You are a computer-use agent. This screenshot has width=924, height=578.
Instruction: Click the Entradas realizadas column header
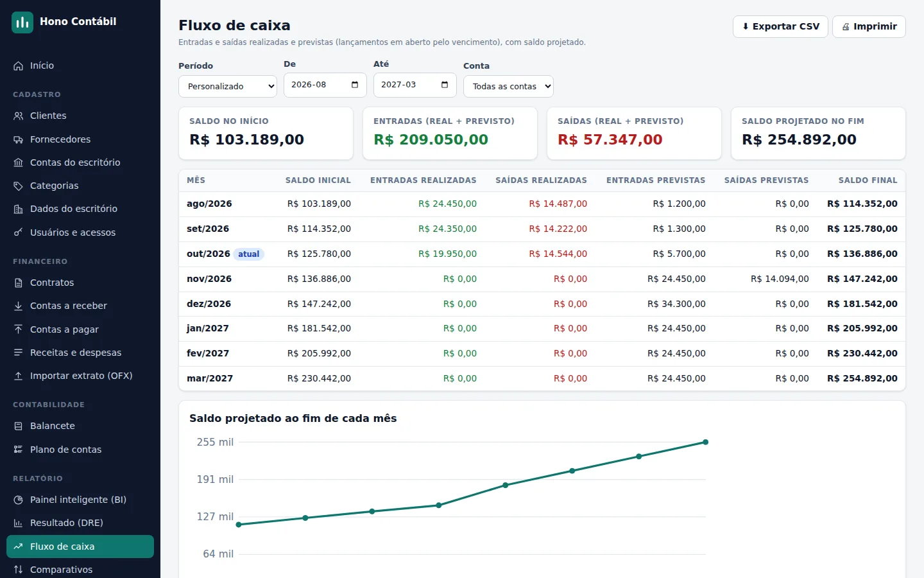[x=424, y=180]
